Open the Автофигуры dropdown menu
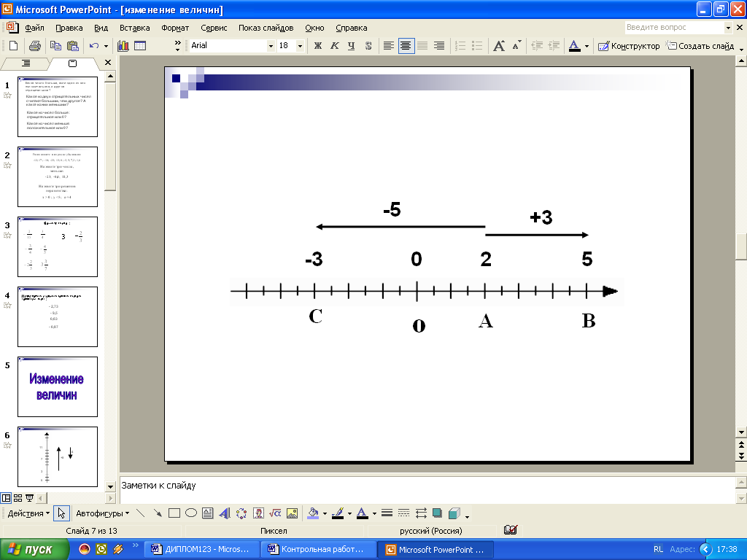The image size is (747, 560). tap(102, 513)
